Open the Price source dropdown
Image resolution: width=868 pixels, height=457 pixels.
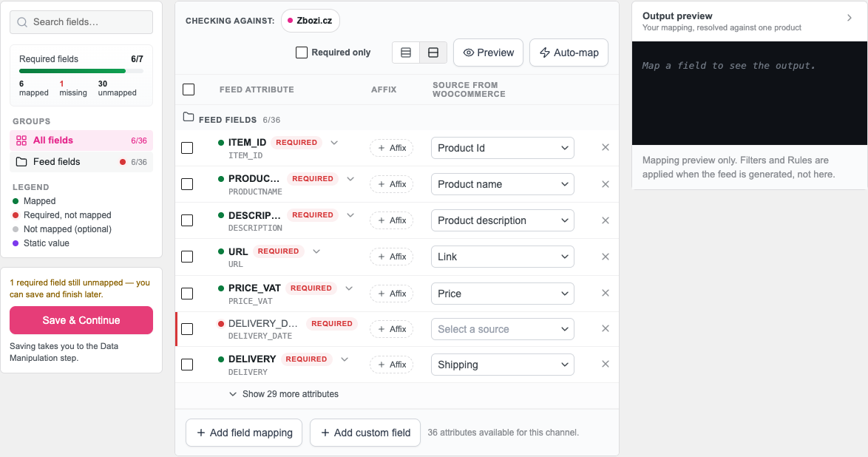(503, 294)
